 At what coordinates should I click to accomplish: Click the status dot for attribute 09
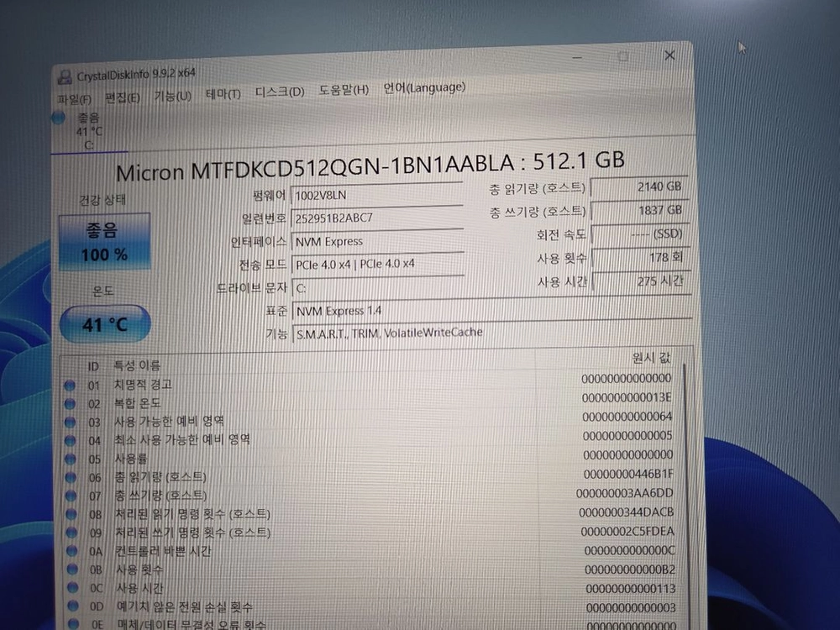pos(71,533)
